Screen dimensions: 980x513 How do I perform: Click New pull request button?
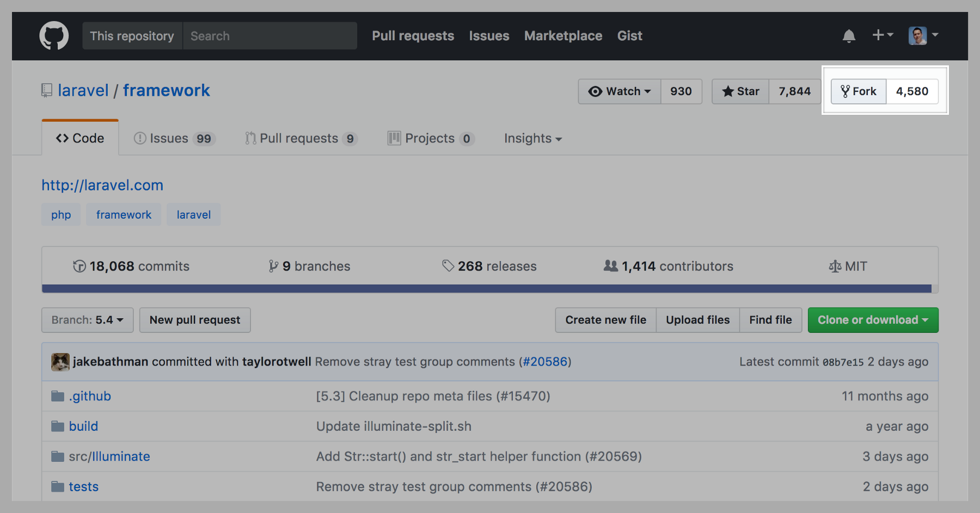pos(195,320)
